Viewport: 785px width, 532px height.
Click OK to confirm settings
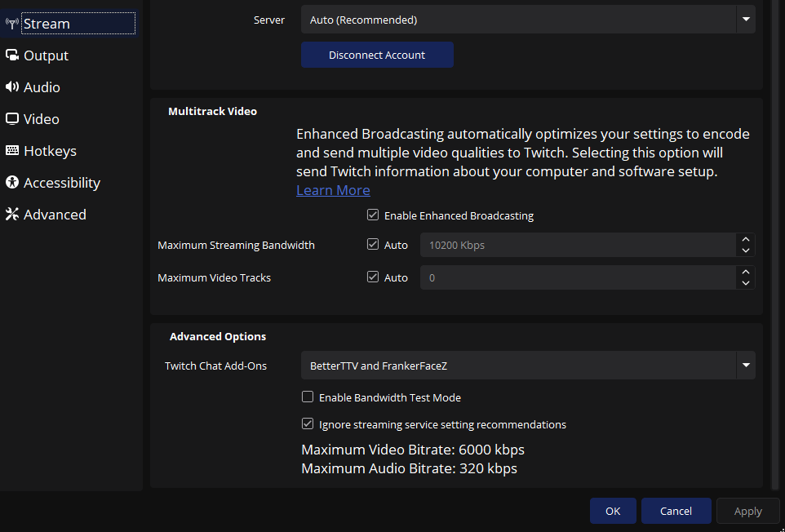click(x=613, y=511)
